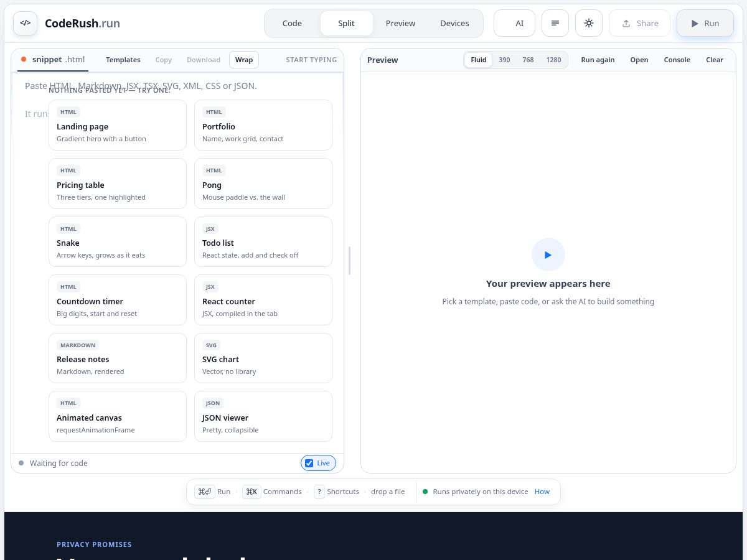Click the Run button in header

click(705, 23)
